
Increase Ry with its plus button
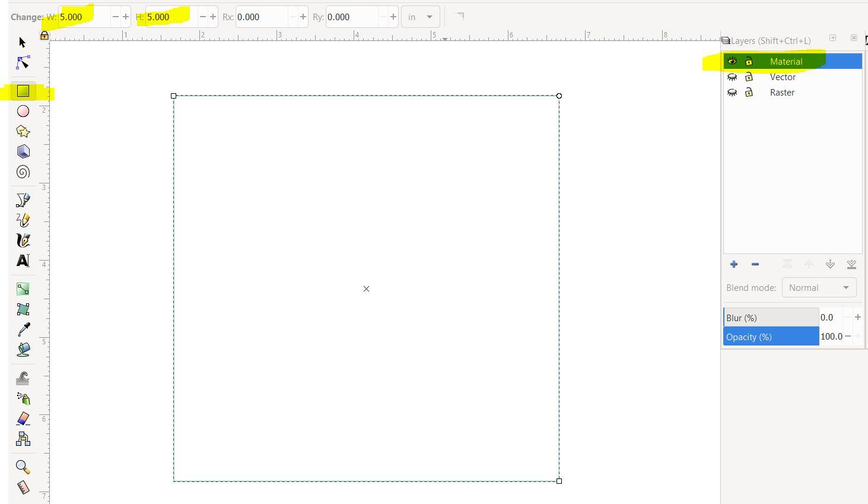click(x=393, y=17)
